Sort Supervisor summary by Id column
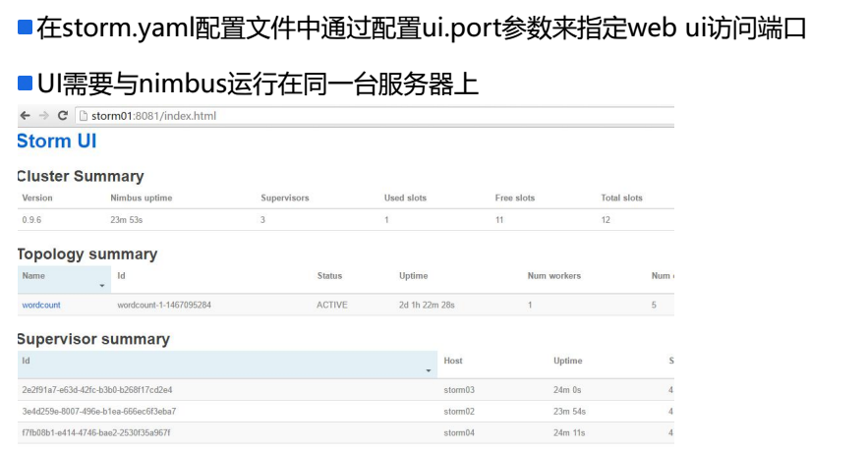 pyautogui.click(x=227, y=365)
